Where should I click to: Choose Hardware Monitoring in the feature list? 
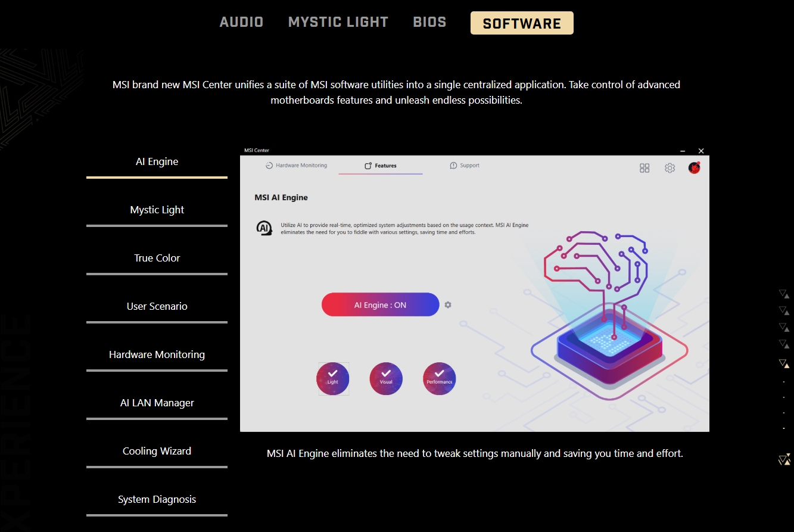coord(157,354)
